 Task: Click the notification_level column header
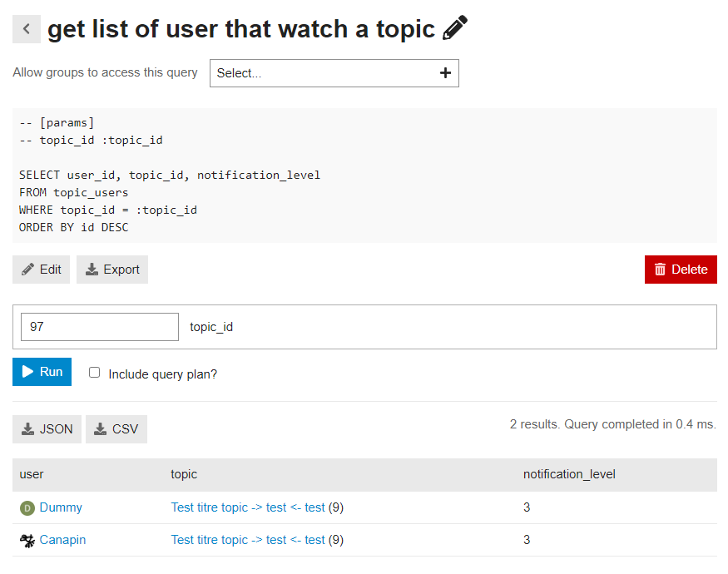tap(569, 474)
